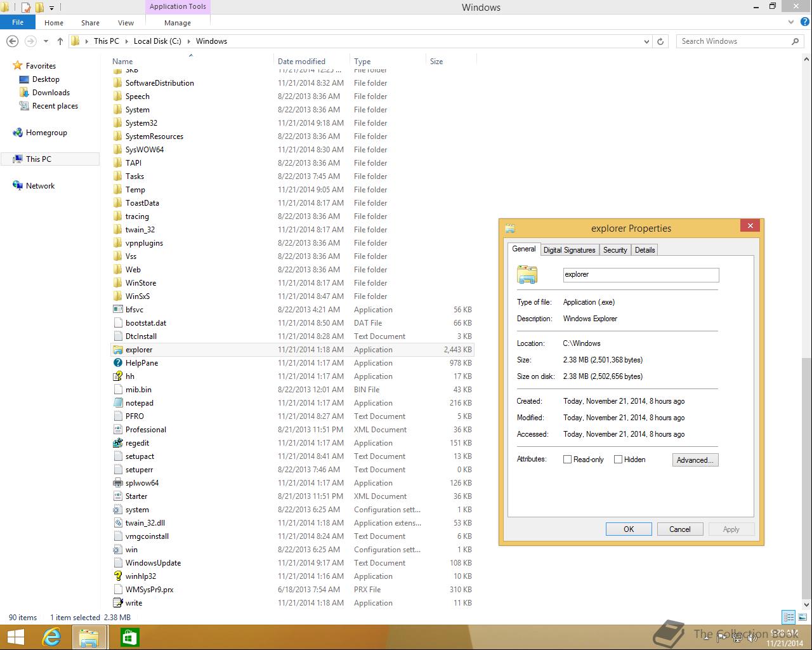Open address bar history dropdown
The height and width of the screenshot is (650, 812).
click(x=646, y=41)
